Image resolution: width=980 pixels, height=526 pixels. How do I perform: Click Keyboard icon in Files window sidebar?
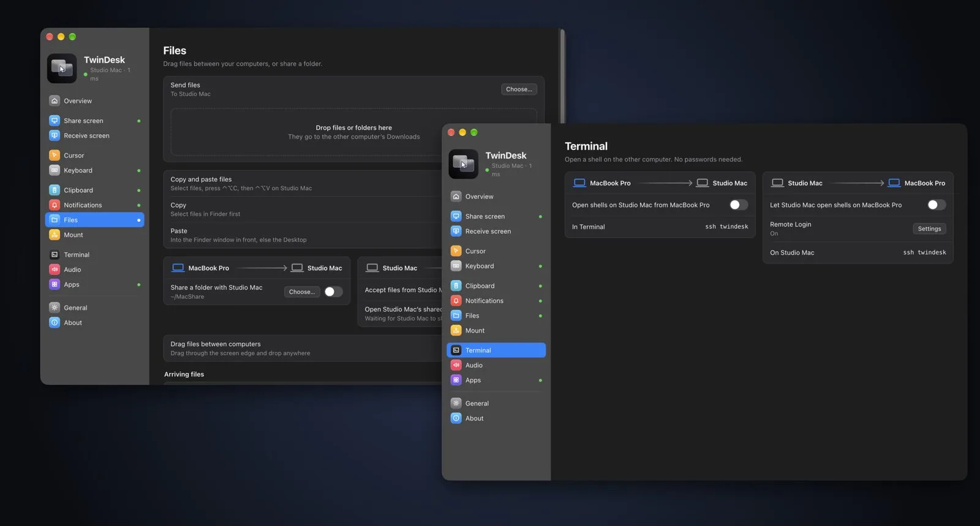click(55, 170)
